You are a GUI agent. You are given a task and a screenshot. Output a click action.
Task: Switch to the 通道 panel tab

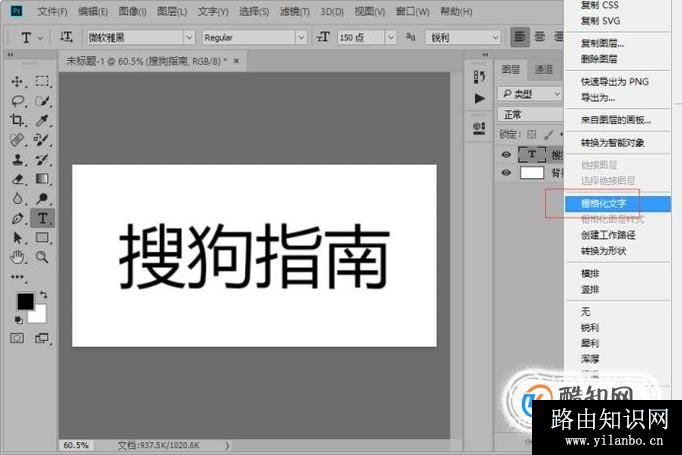(543, 69)
